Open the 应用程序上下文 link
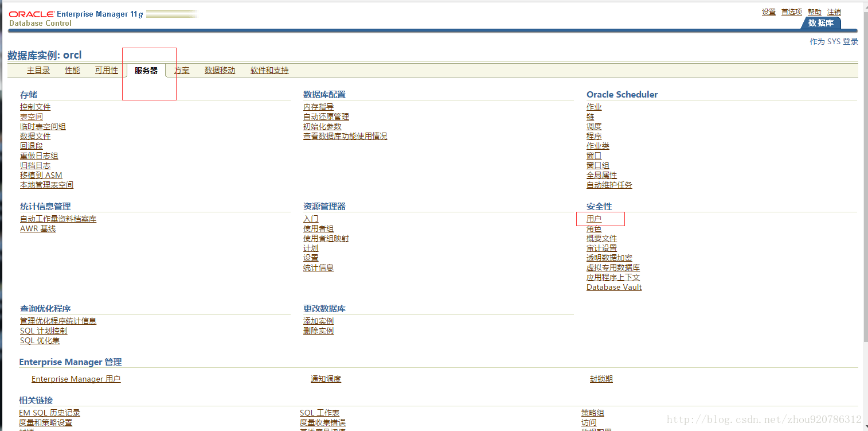The image size is (868, 431). [613, 278]
